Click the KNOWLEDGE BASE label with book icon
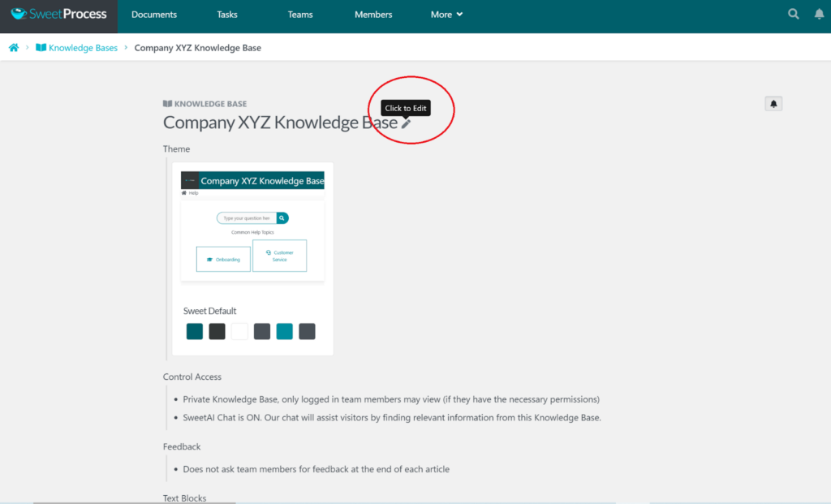831x504 pixels. 205,104
